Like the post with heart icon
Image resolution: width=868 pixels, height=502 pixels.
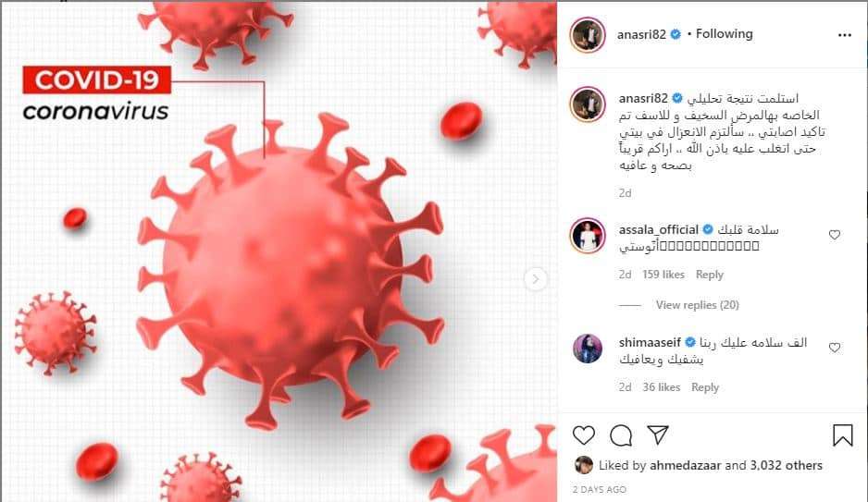pos(584,435)
